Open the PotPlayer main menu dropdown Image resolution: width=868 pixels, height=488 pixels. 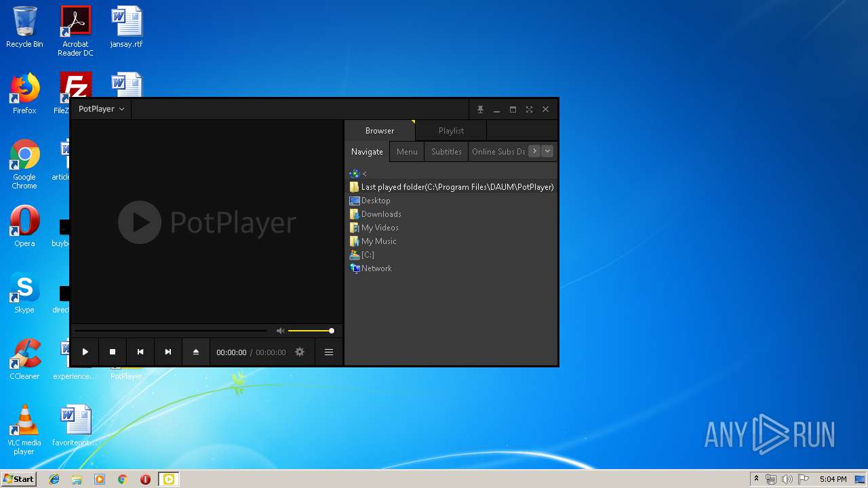click(x=101, y=109)
